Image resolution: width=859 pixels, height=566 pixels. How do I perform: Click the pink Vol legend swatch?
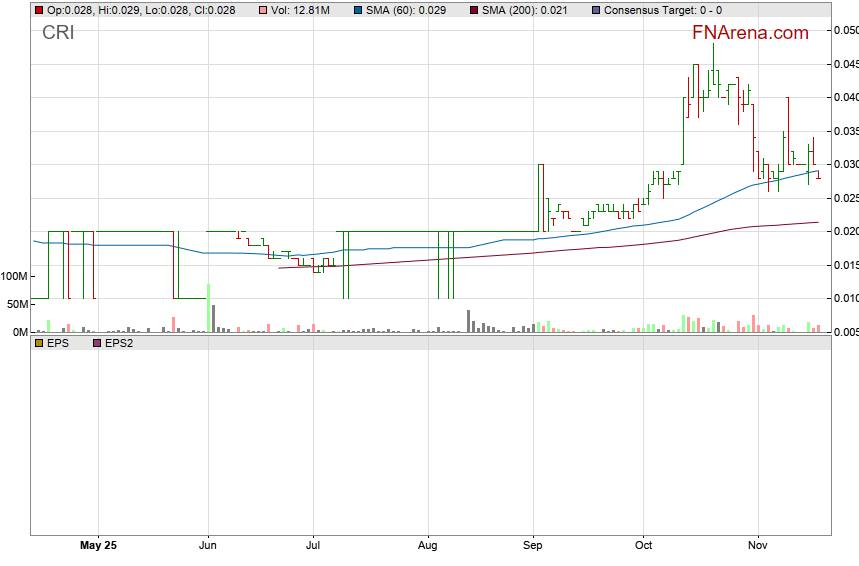[263, 10]
